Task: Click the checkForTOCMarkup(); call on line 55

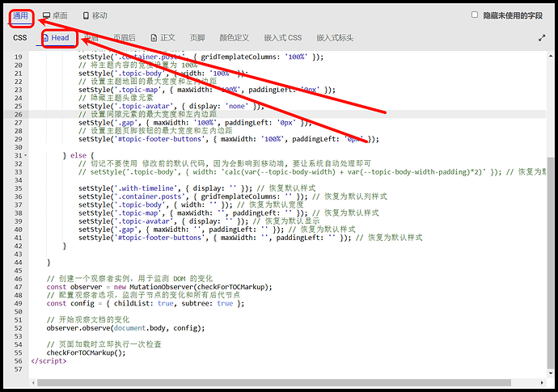Action: point(86,352)
